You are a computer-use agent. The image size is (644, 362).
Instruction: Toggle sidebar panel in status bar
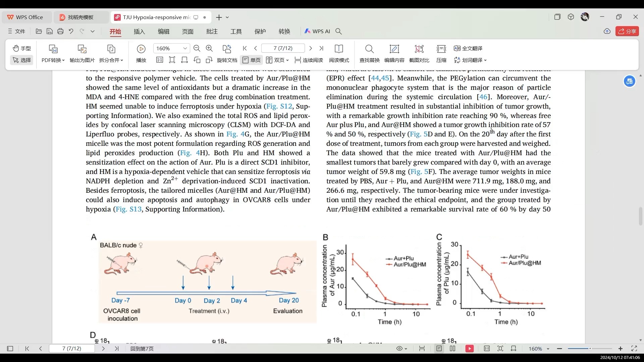click(x=10, y=349)
